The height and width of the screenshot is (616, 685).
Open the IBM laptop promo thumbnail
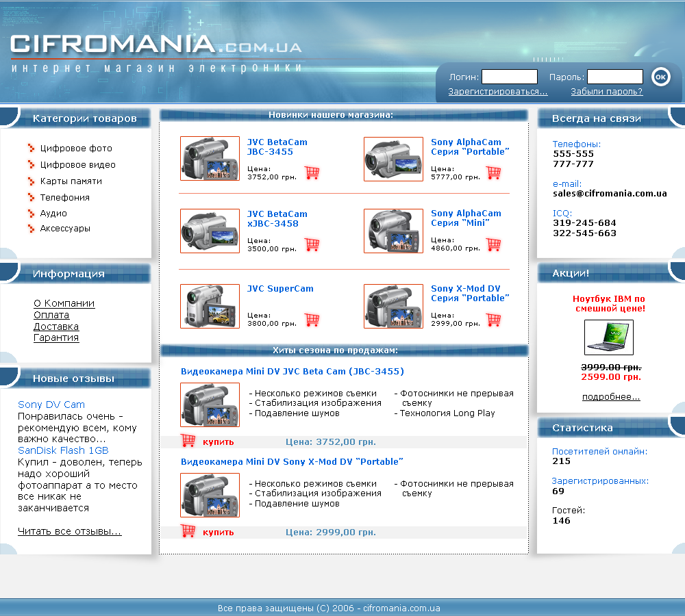609,337
